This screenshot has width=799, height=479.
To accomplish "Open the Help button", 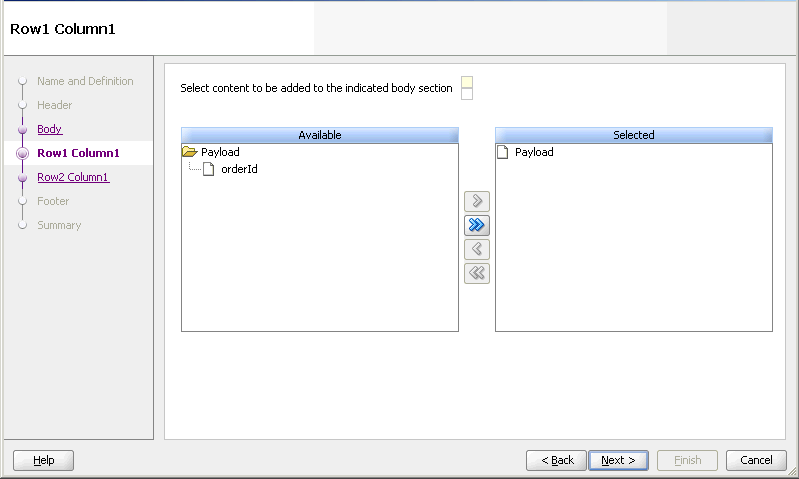I will pos(43,460).
